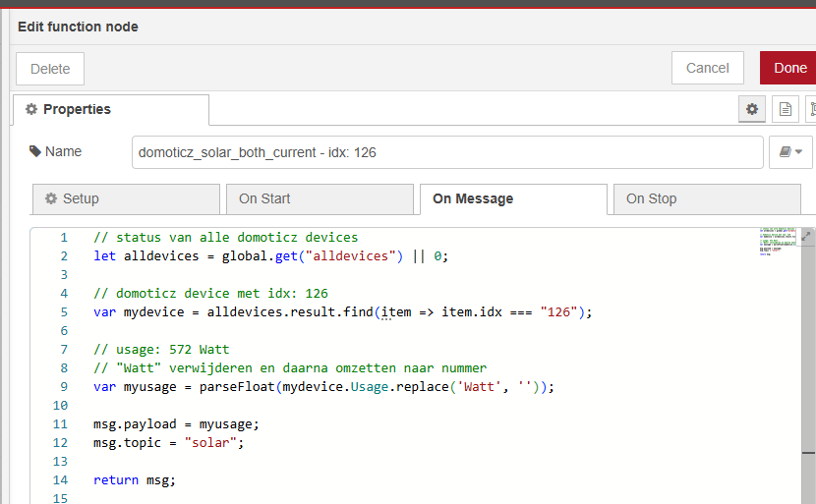Click the tag icon beside Name label

tap(35, 151)
